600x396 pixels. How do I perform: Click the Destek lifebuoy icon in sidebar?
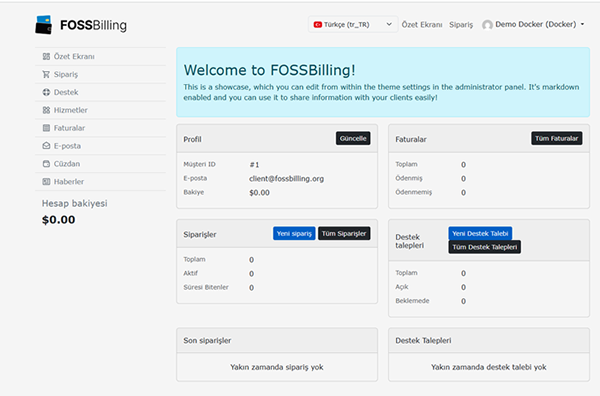(x=46, y=92)
